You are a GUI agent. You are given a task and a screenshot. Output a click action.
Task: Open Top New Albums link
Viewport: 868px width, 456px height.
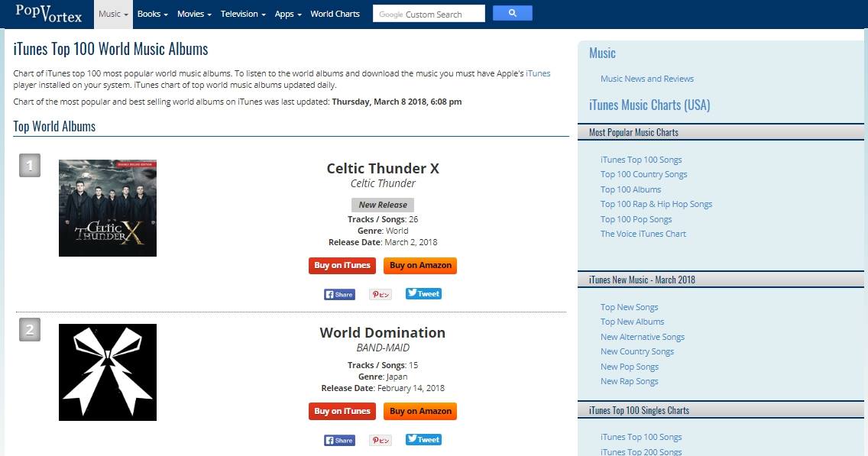tap(632, 322)
